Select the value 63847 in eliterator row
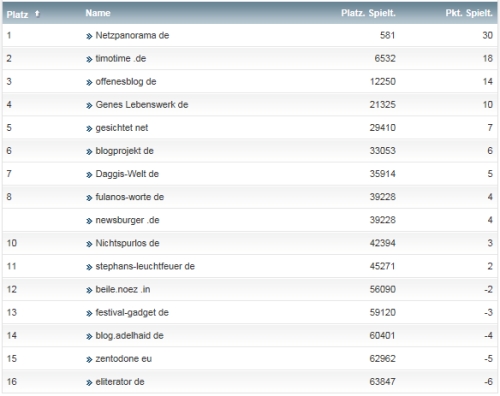 tap(383, 382)
